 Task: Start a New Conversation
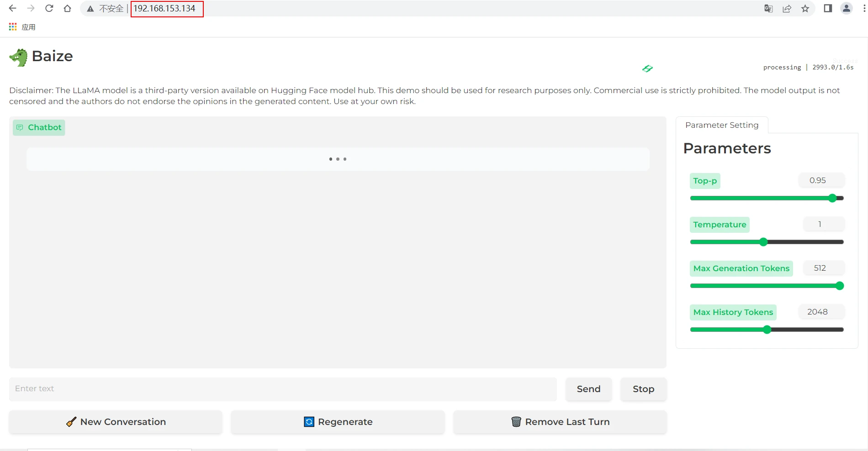tap(116, 422)
